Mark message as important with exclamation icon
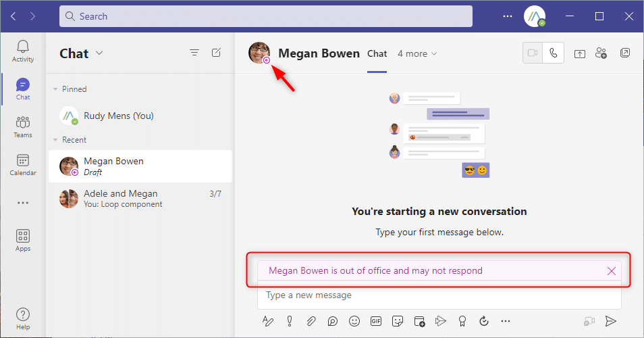Viewport: 644px width, 338px height. pyautogui.click(x=289, y=321)
